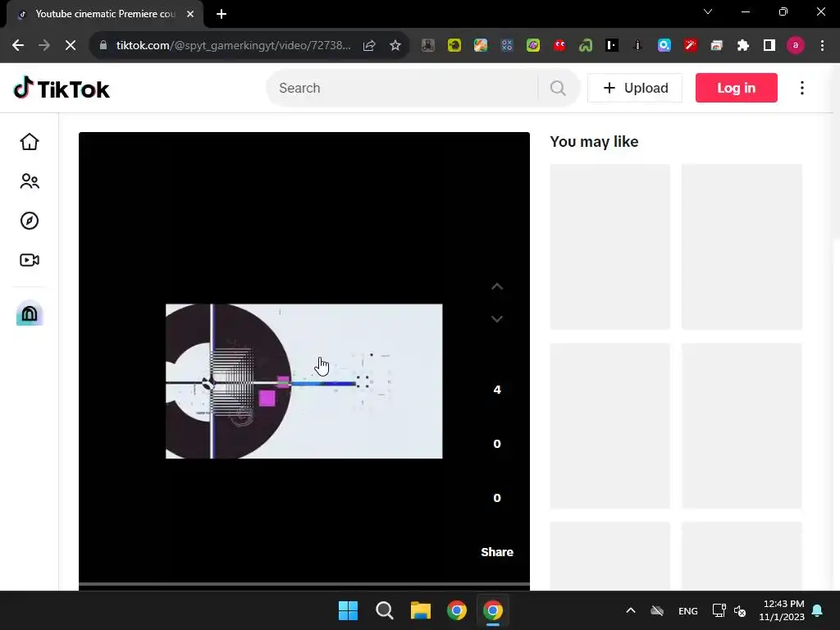This screenshot has width=840, height=630.
Task: Select the Youtube cinematic Premiere tab
Action: coord(105,14)
